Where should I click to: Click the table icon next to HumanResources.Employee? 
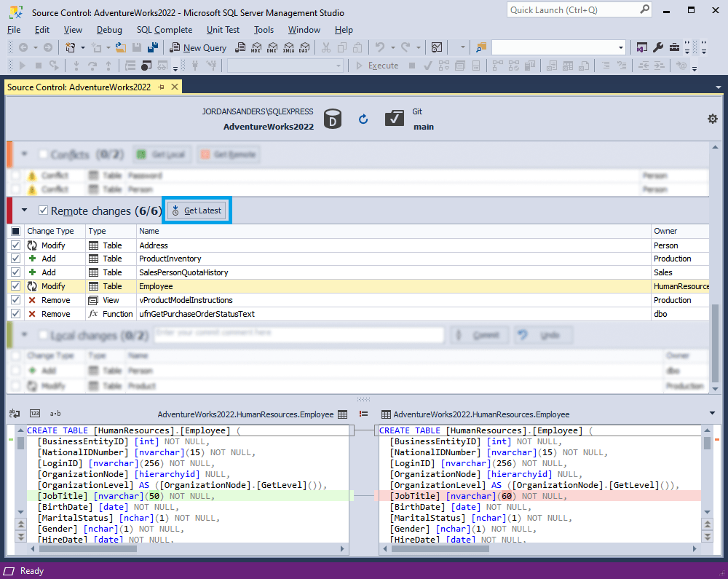pyautogui.click(x=342, y=414)
